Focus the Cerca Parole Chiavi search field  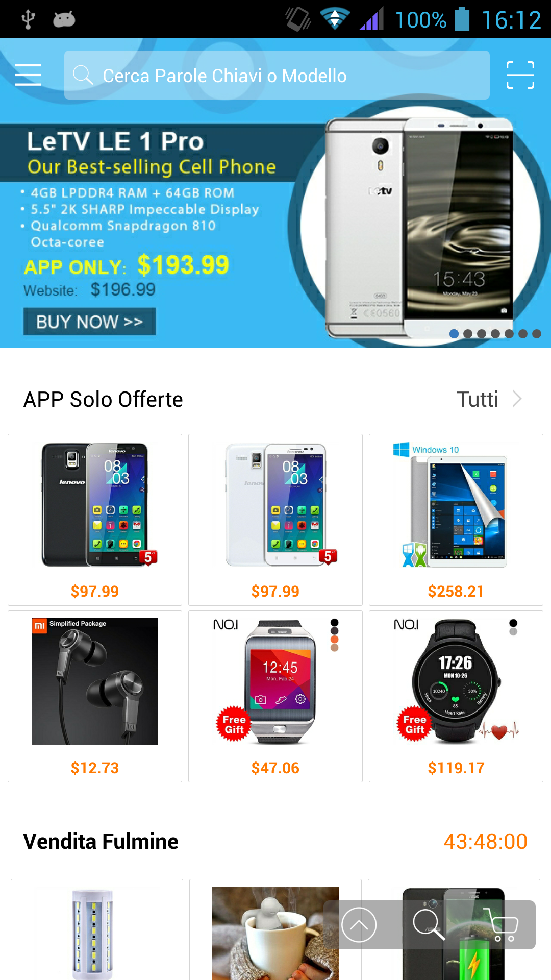point(277,75)
